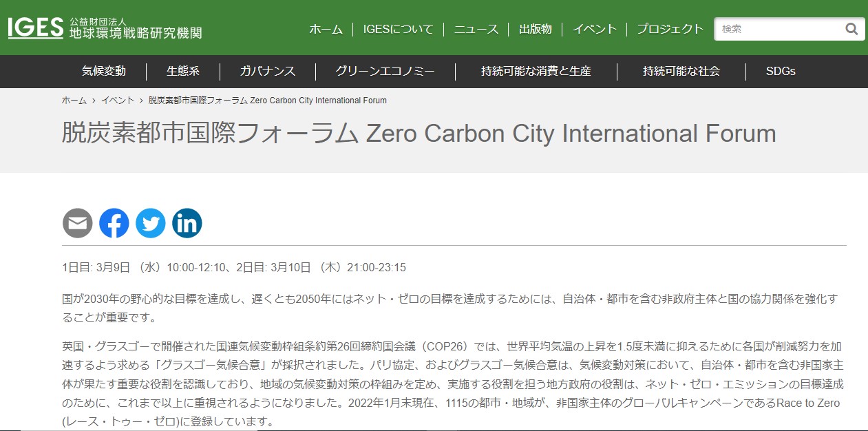The image size is (868, 431).
Task: Open the IGESについて menu item
Action: tap(396, 30)
